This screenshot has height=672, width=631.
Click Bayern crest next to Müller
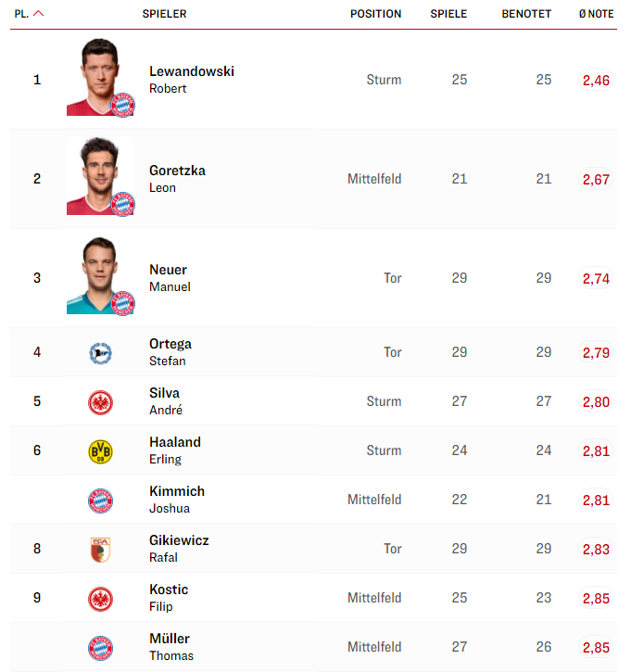point(100,648)
